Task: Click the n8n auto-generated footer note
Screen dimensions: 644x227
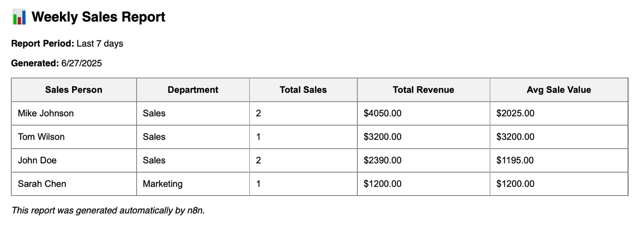Action: [108, 210]
